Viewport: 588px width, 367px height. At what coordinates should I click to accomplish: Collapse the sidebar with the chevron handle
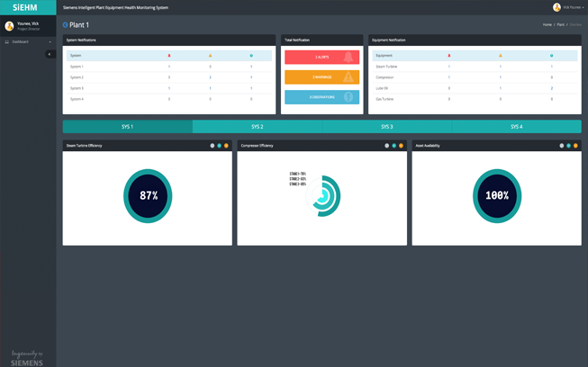click(50, 54)
